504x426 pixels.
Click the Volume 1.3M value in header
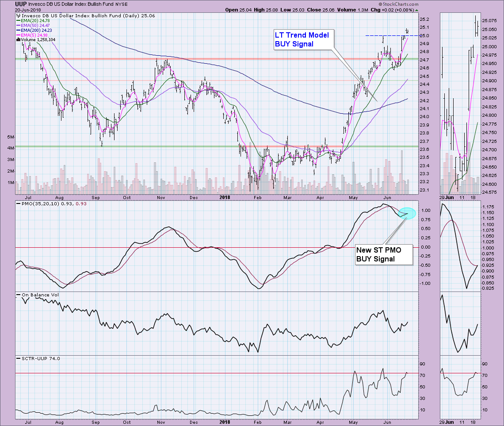[x=353, y=10]
